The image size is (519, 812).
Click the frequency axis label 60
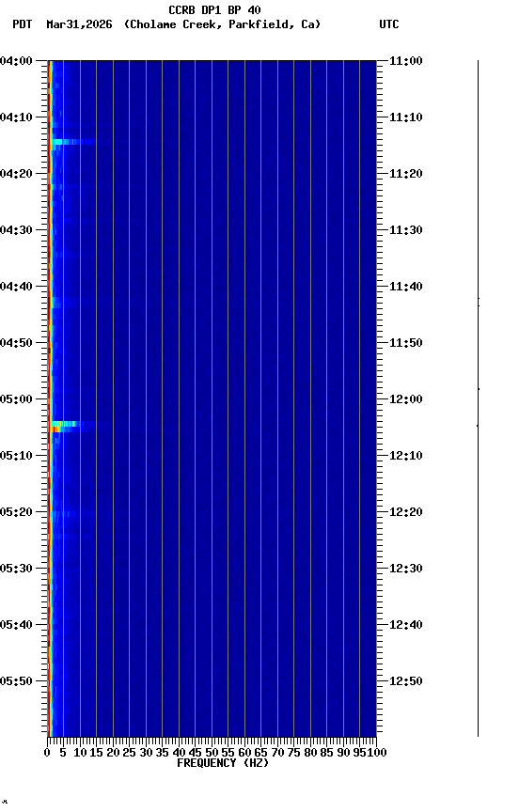click(244, 753)
